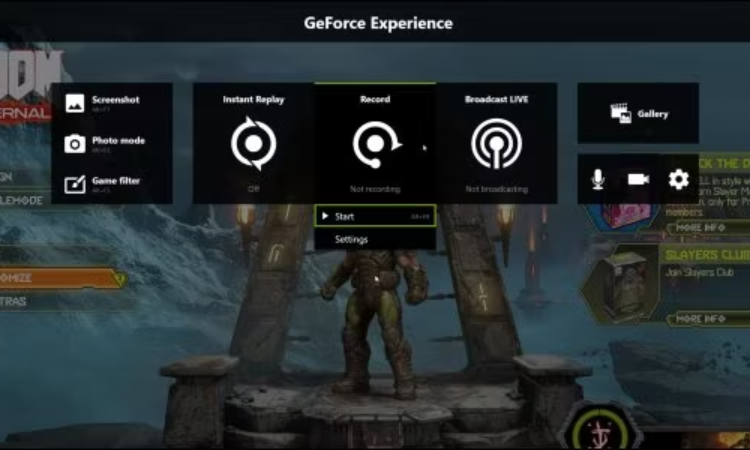The image size is (750, 450).
Task: Toggle the microphone icon
Action: point(597,179)
